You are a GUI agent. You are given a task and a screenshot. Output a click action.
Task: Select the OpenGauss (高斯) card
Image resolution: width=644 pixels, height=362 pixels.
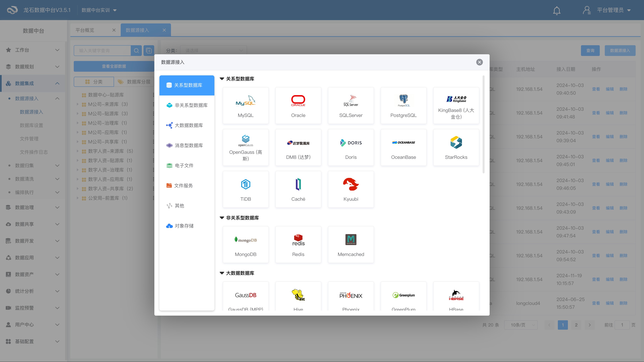point(246,147)
